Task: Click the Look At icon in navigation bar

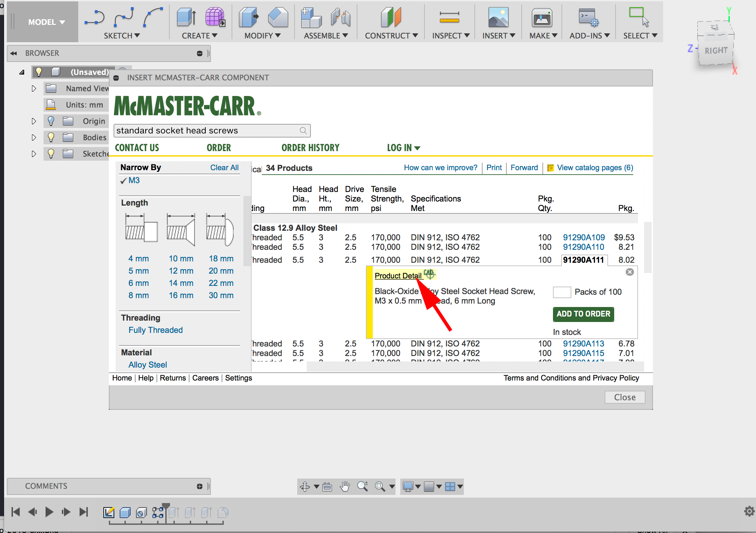Action: [327, 487]
